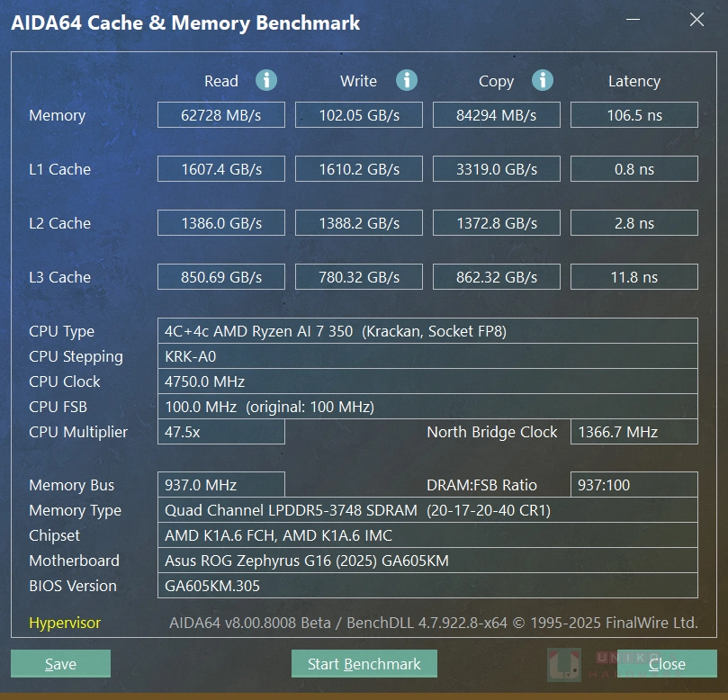Screen dimensions: 728x700
Task: Select L1 Cache read value 1607.4 GB/s
Action: [221, 169]
